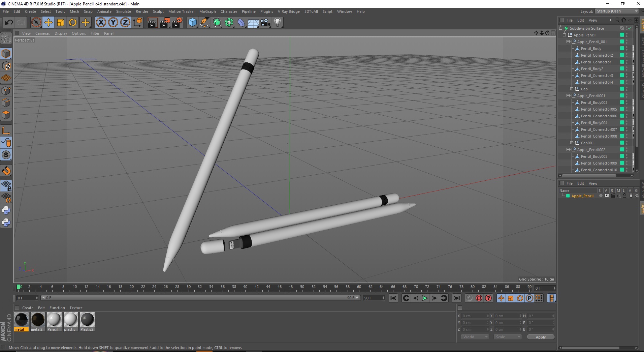Toggle Apple_Pencil layer solo

tap(601, 196)
